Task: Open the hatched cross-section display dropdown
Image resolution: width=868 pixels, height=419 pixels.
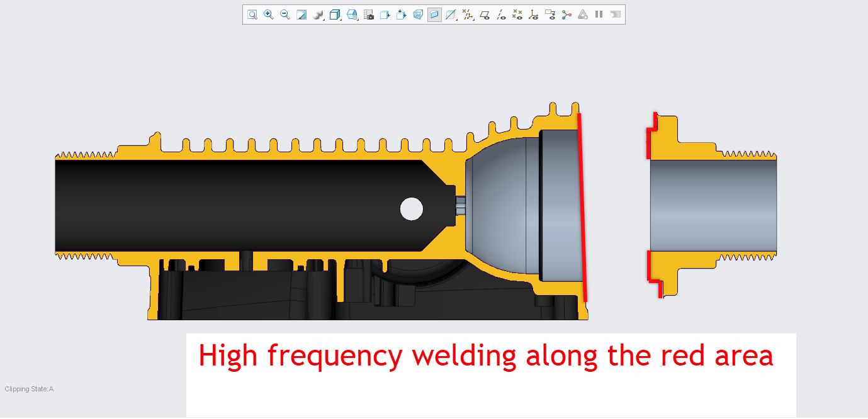Action: pos(451,14)
